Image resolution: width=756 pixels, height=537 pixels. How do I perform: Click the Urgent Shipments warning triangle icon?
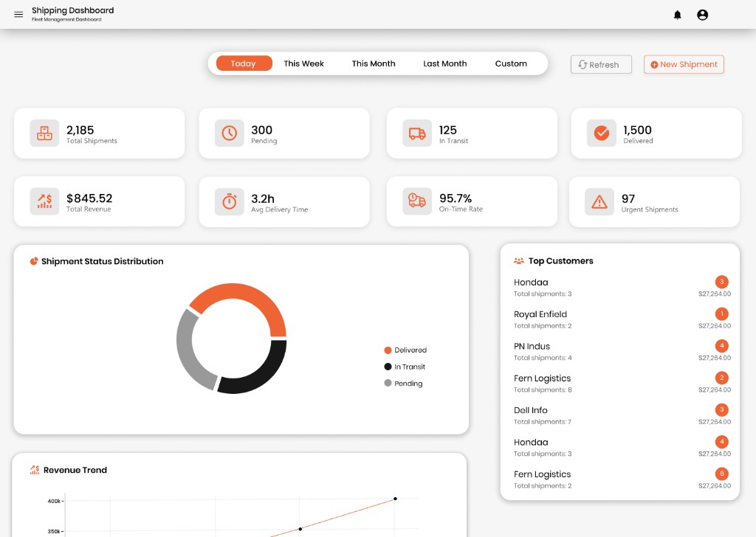click(599, 201)
